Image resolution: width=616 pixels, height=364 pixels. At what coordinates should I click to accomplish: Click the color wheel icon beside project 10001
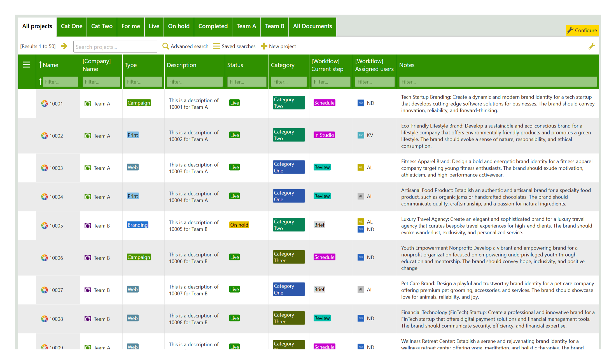pyautogui.click(x=44, y=103)
